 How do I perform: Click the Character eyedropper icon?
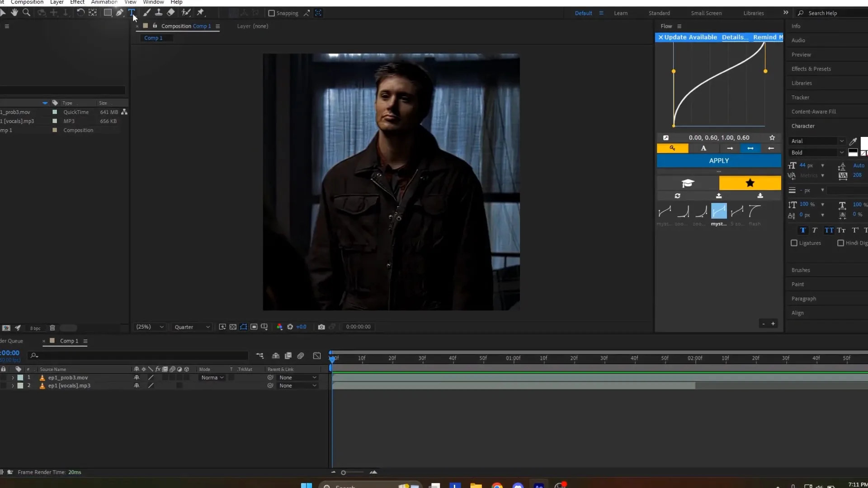point(853,141)
